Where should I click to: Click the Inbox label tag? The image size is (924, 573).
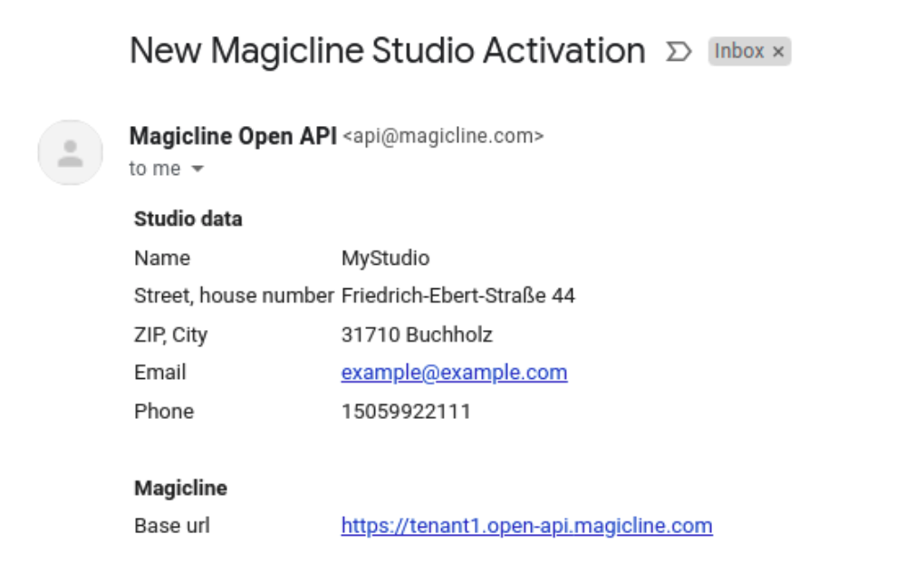coord(739,52)
